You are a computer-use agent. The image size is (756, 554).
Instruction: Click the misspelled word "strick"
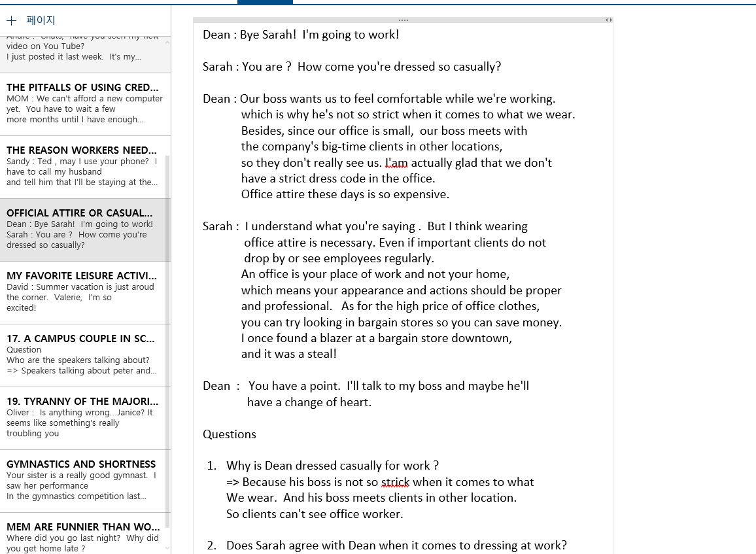click(x=395, y=482)
